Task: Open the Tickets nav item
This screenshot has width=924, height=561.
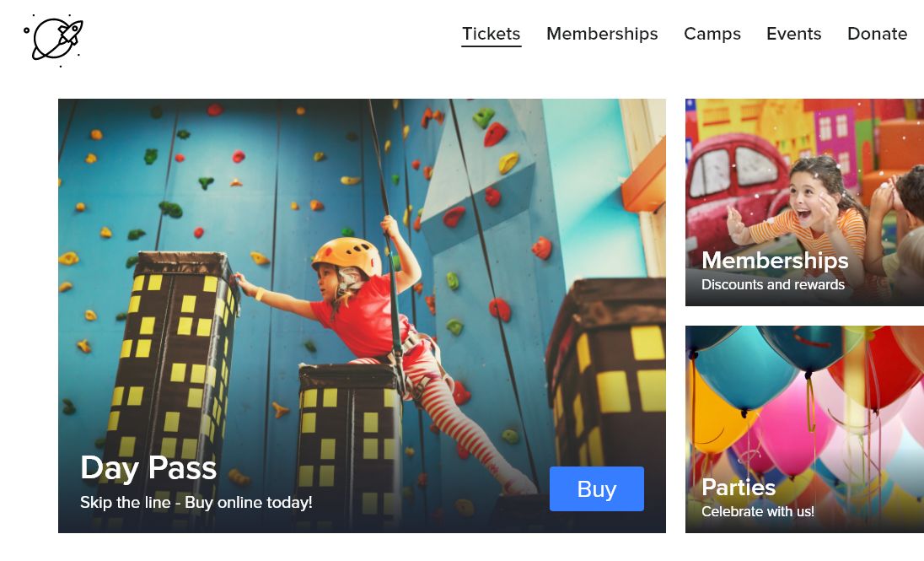Action: (491, 34)
